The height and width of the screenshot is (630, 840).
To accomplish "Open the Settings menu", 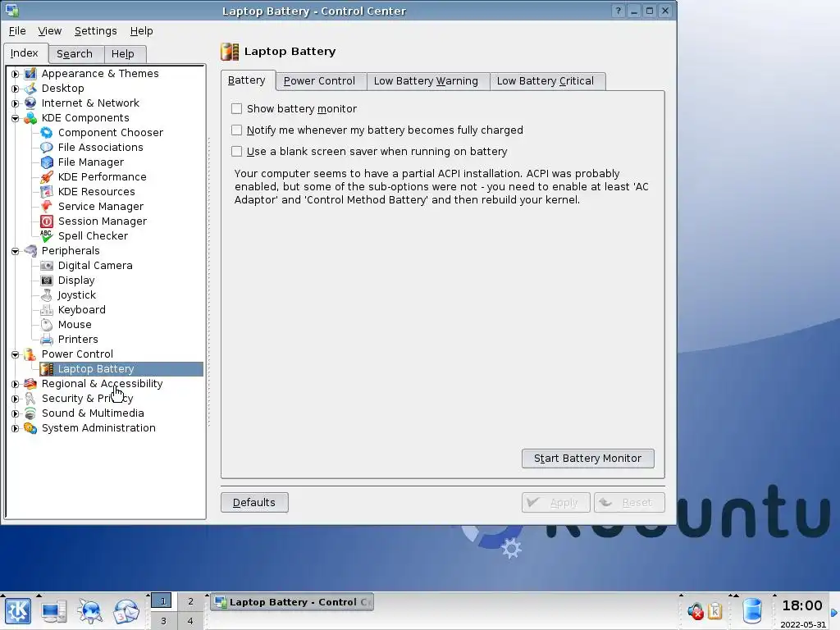I will pyautogui.click(x=95, y=31).
